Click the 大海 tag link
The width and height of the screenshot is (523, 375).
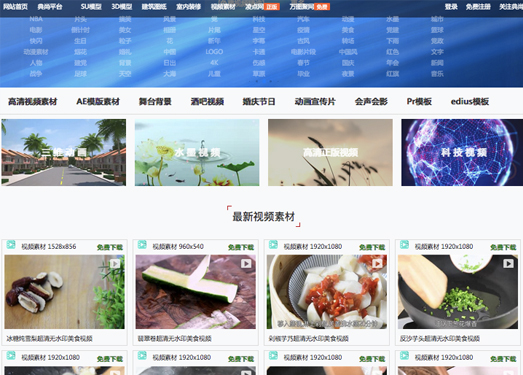pyautogui.click(x=170, y=74)
